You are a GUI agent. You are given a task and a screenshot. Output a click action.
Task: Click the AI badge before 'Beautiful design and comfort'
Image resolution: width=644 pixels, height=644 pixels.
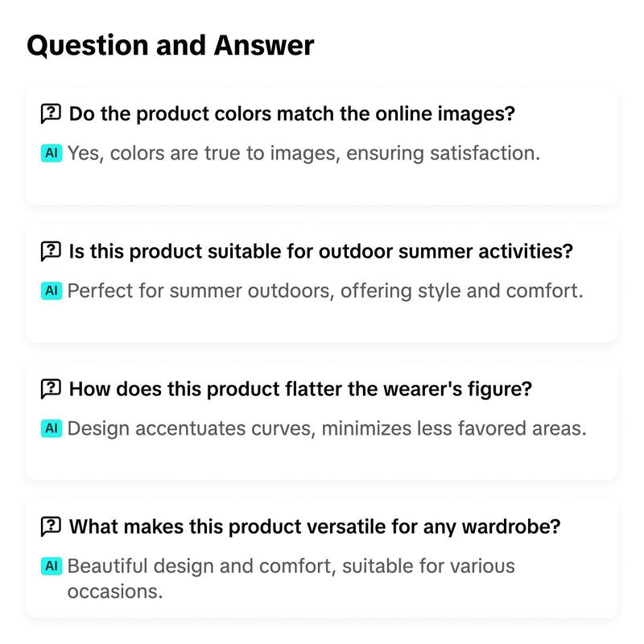pos(52,566)
